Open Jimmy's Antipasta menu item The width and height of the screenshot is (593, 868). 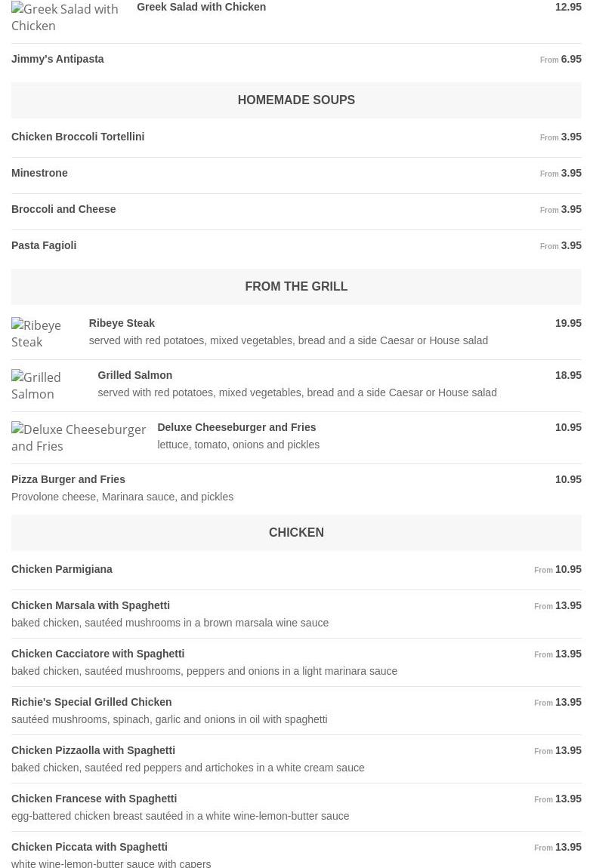click(57, 59)
